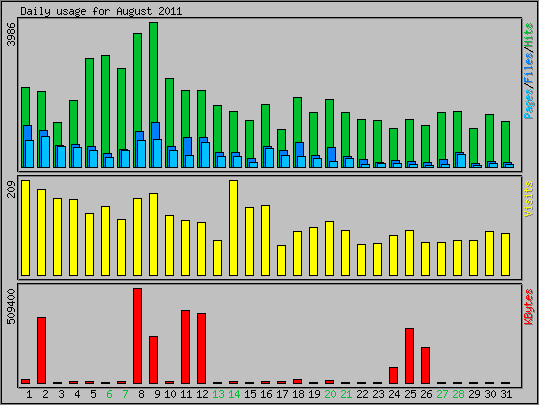Click the light blue Pages bar for day 2

coord(46,152)
